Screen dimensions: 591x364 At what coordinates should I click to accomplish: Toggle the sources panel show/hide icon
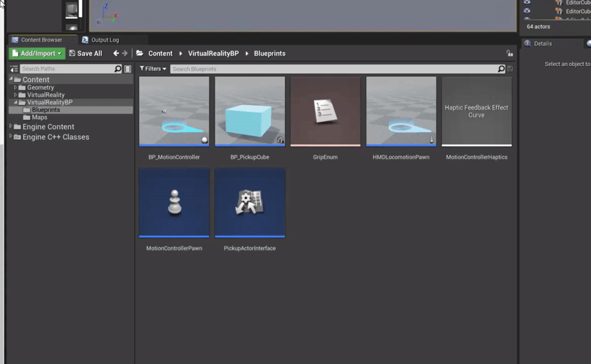[14, 69]
